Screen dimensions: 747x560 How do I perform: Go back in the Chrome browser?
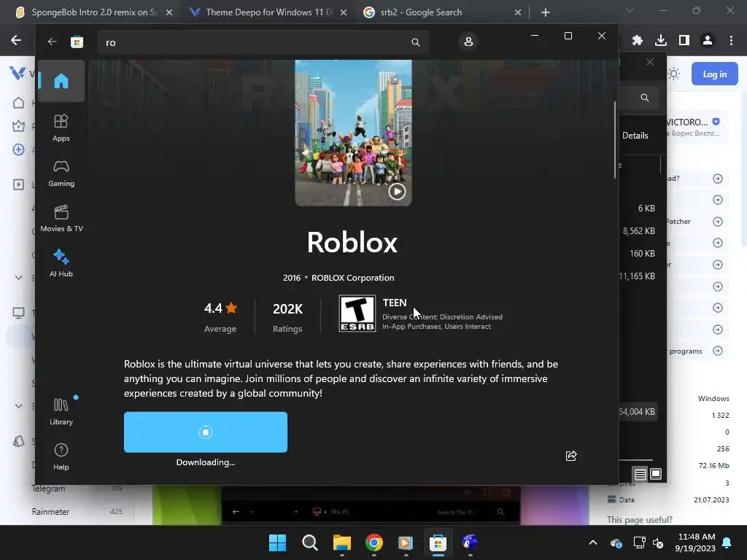pyautogui.click(x=16, y=41)
